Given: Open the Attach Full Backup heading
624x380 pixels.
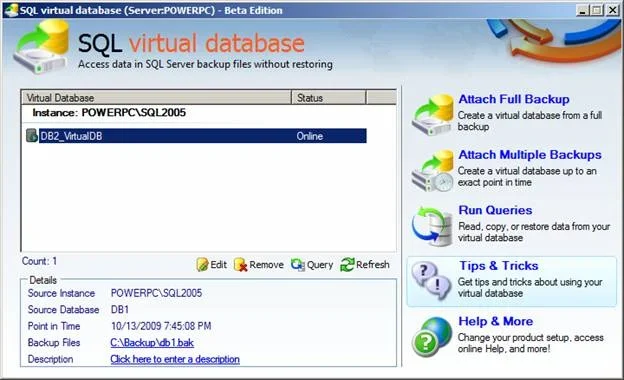Looking at the screenshot, I should 514,99.
